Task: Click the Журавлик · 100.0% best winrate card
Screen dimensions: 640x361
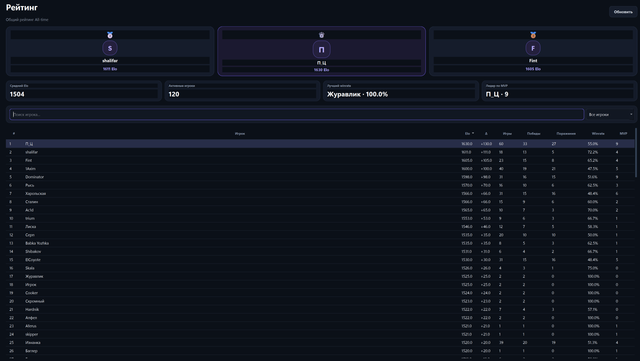Action: pos(401,91)
